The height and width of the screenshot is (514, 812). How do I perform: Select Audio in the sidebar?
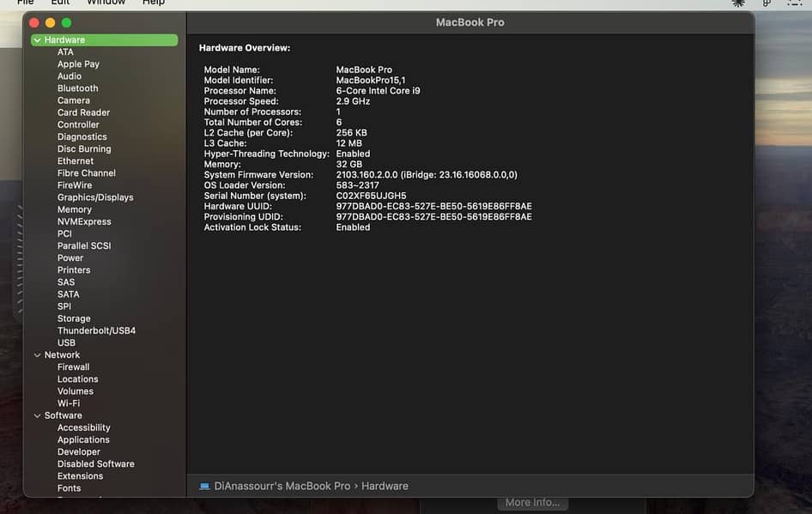click(x=70, y=76)
